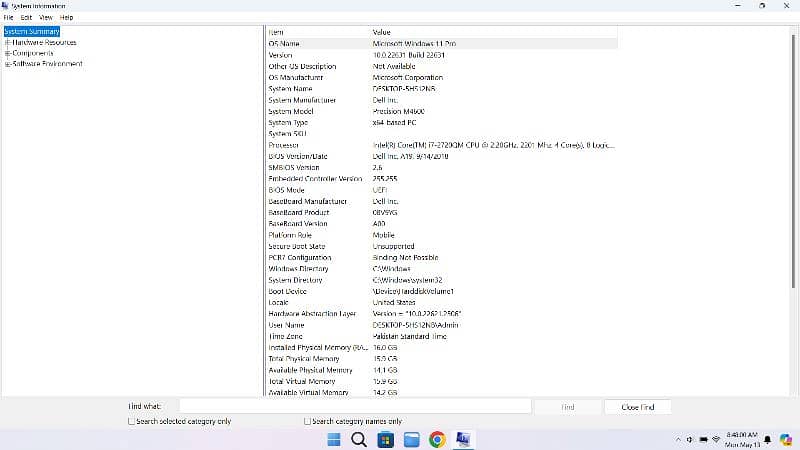Expand the Components tree node
Viewport: 800px width, 450px height.
click(7, 53)
